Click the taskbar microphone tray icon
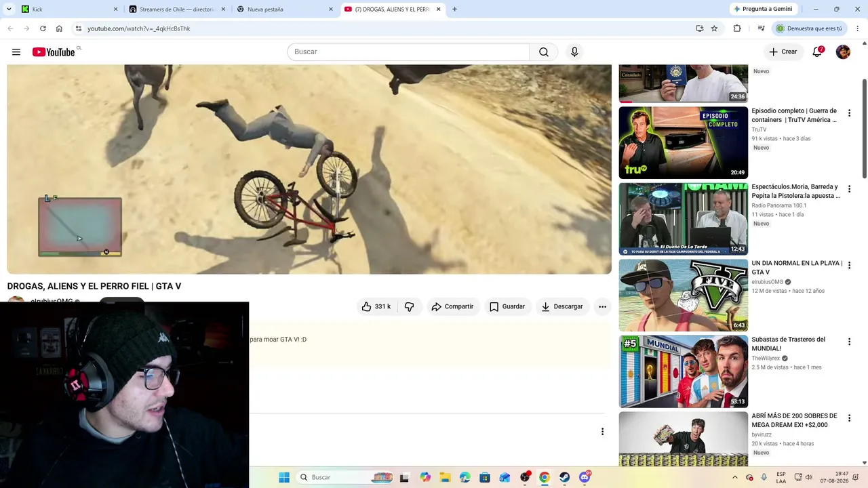Image resolution: width=868 pixels, height=488 pixels. (x=764, y=477)
